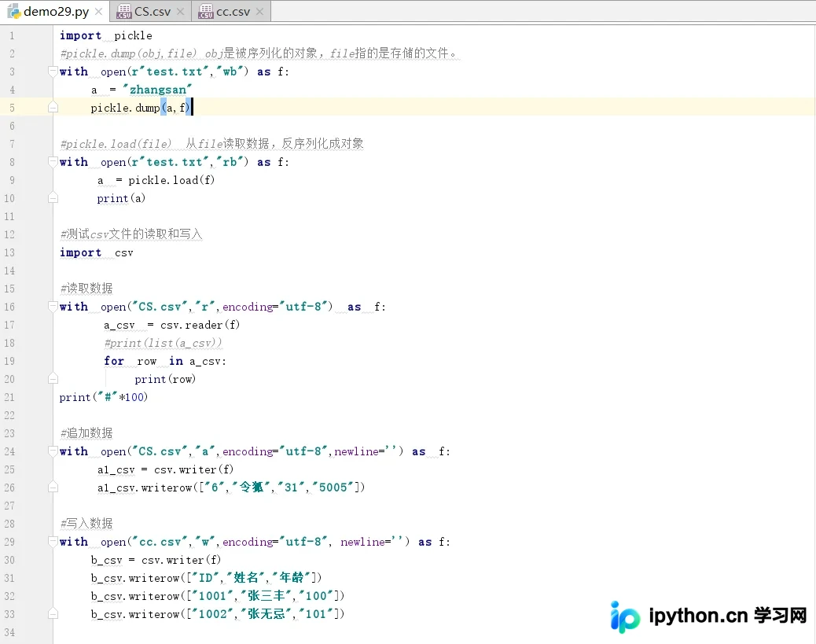The width and height of the screenshot is (816, 644).
Task: Click the "姓名" string on line 31
Action: pyautogui.click(x=245, y=578)
